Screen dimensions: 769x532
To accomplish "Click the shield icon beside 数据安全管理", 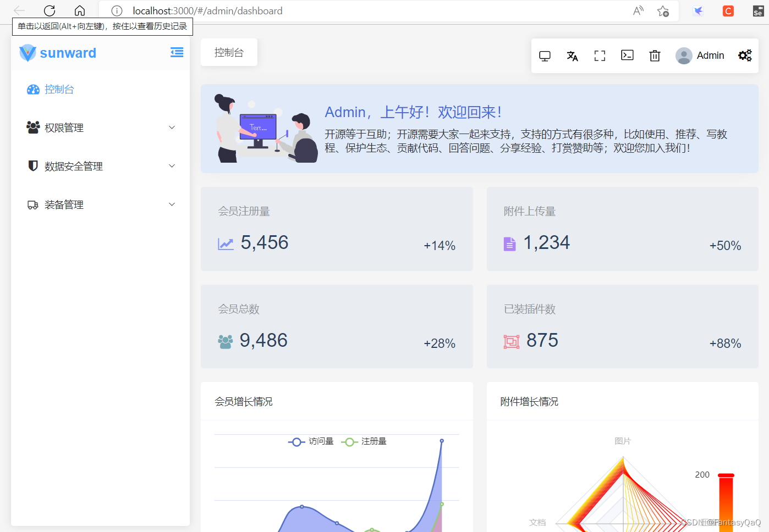I will pyautogui.click(x=33, y=166).
